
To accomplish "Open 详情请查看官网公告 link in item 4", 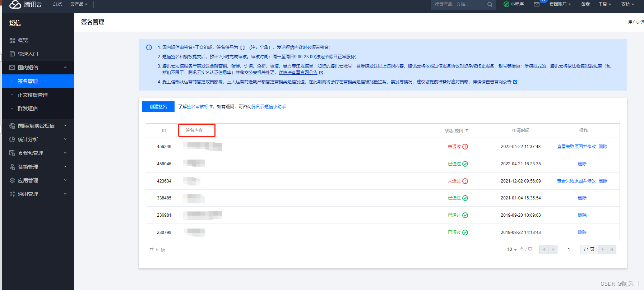I will [492, 82].
